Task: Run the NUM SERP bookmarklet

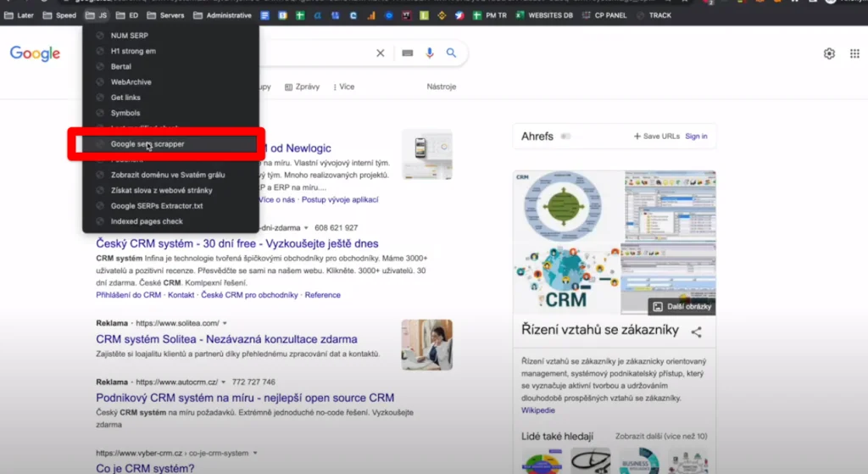Action: [x=170, y=36]
